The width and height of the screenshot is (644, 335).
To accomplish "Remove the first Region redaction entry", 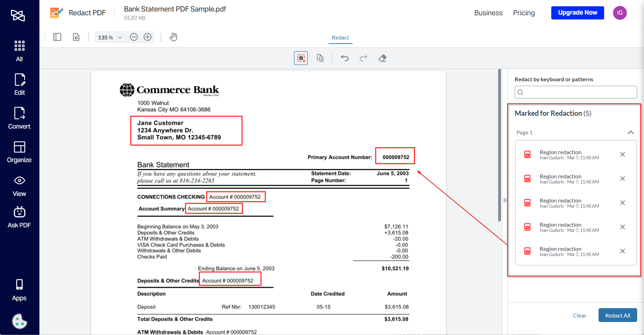I will (x=623, y=154).
